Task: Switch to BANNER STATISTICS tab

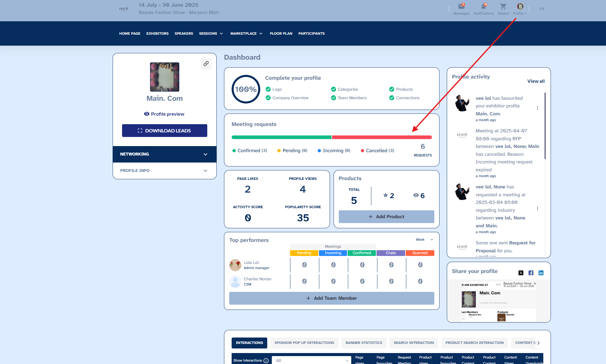Action: pyautogui.click(x=364, y=343)
